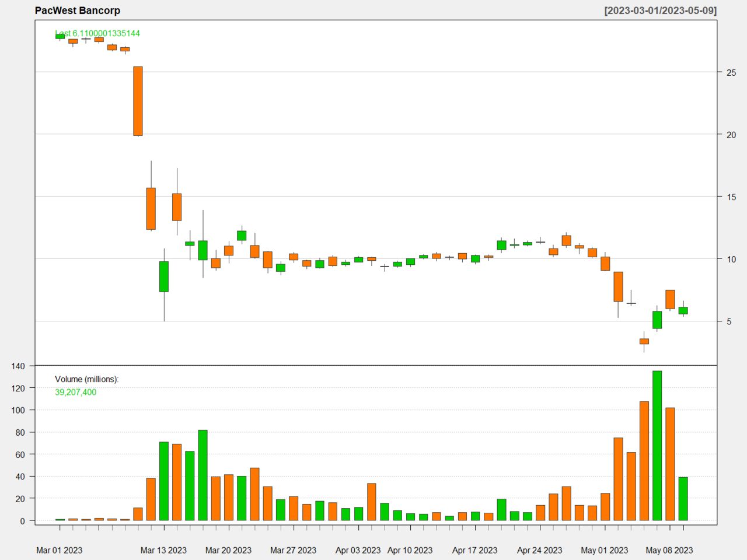Select the "Mar 13 2023" date label
This screenshot has width=747, height=560.
coord(164,550)
